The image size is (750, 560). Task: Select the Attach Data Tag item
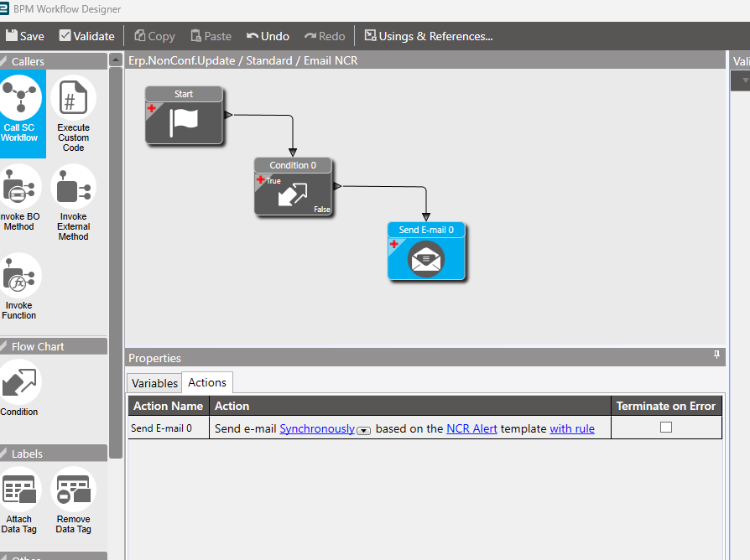coord(19,500)
